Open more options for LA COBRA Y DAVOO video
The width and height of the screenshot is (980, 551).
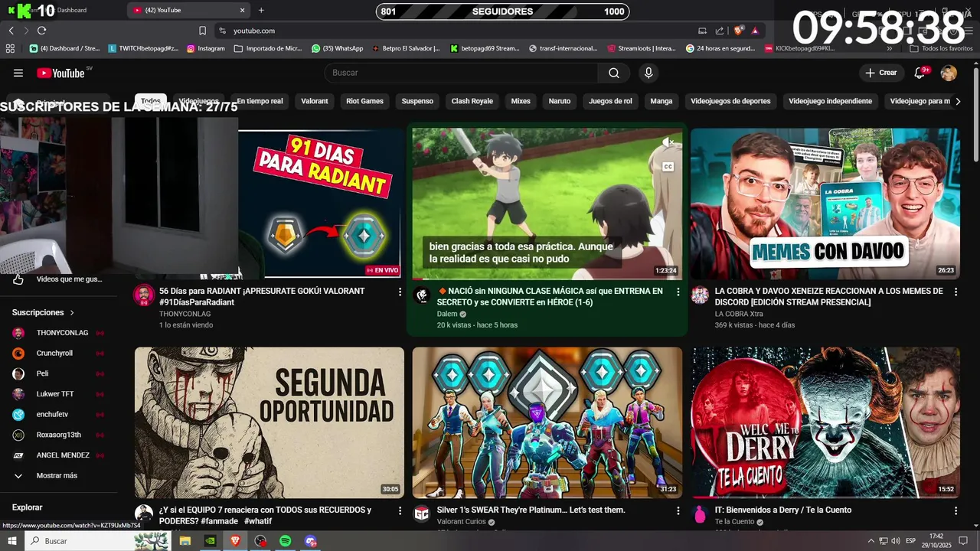(955, 292)
